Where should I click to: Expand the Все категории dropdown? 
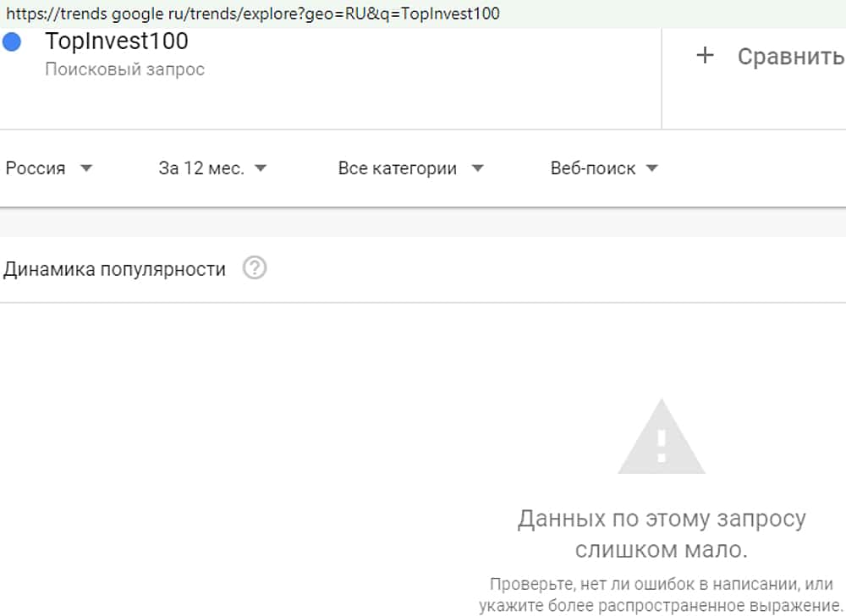click(410, 168)
